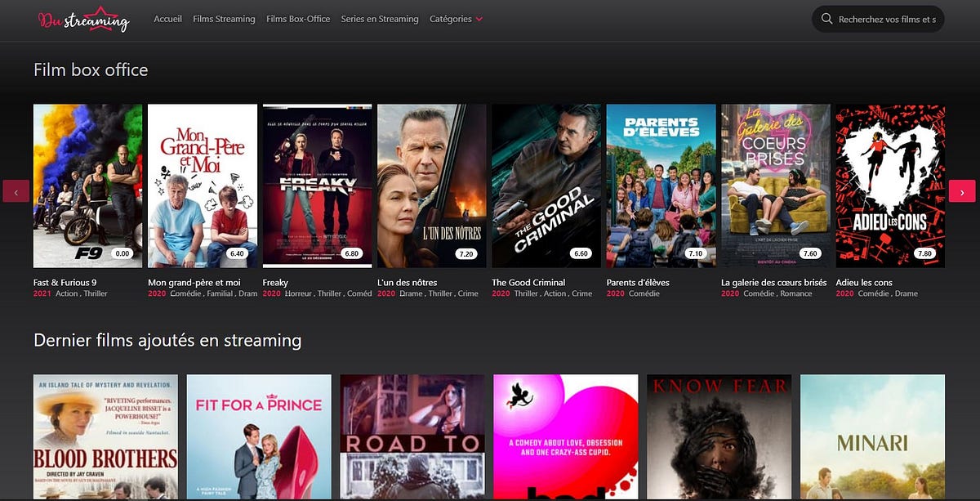This screenshot has height=501, width=980.
Task: Click the 6.80 rating badge
Action: tap(352, 253)
